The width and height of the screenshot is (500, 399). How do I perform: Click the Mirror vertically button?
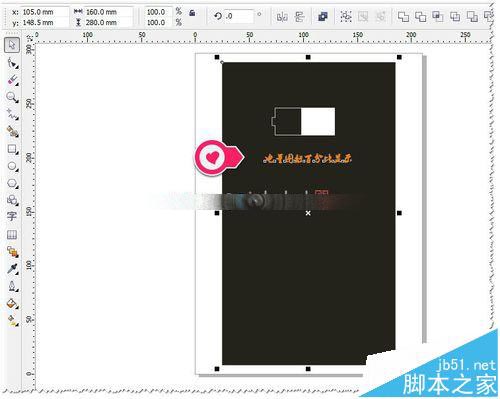(299, 16)
